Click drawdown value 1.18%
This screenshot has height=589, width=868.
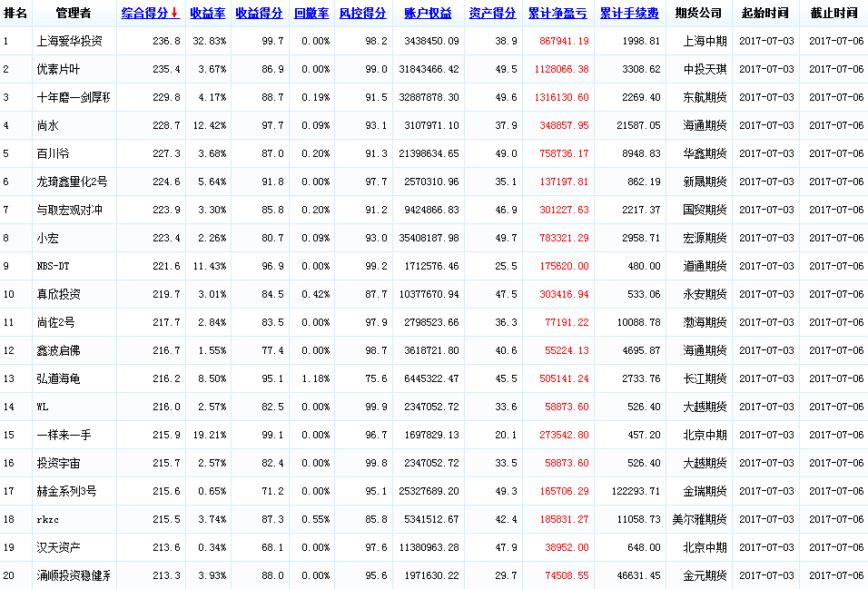click(x=316, y=378)
